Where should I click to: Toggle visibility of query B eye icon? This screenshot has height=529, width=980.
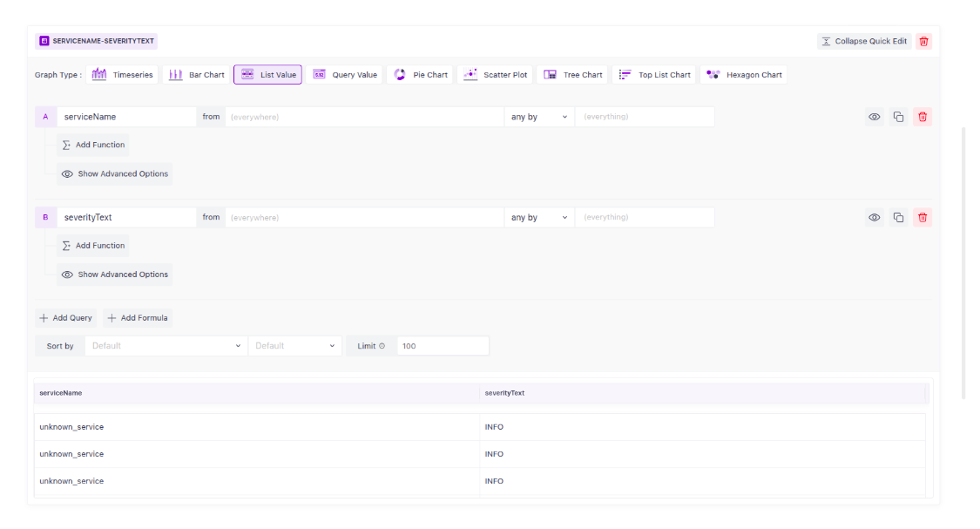pos(874,218)
